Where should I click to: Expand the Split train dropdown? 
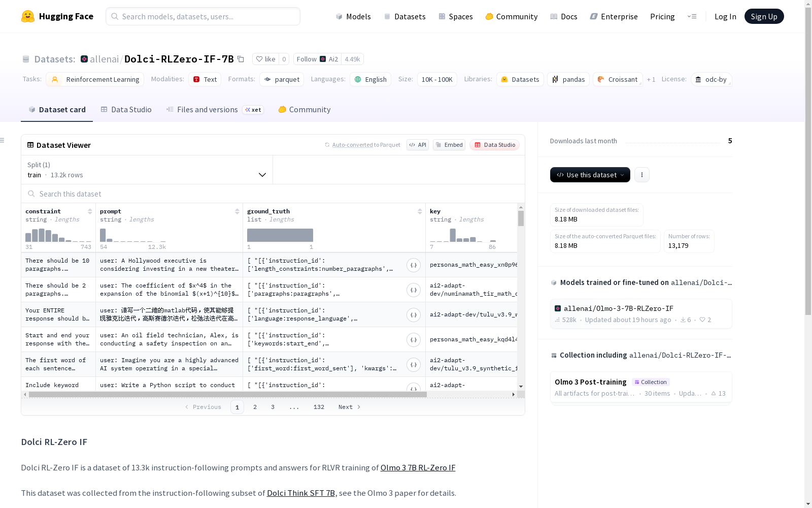tap(147, 170)
